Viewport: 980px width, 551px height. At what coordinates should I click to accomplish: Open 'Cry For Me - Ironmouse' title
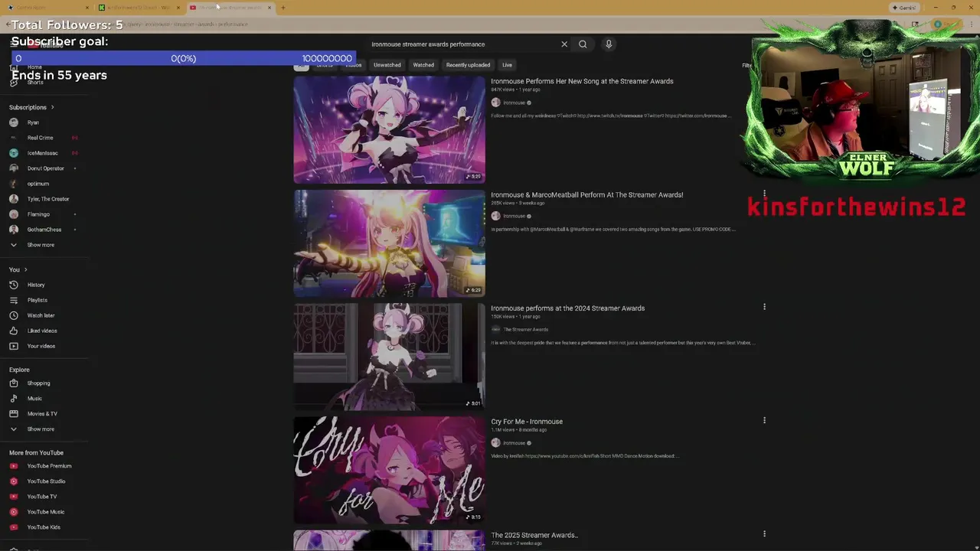pos(527,421)
